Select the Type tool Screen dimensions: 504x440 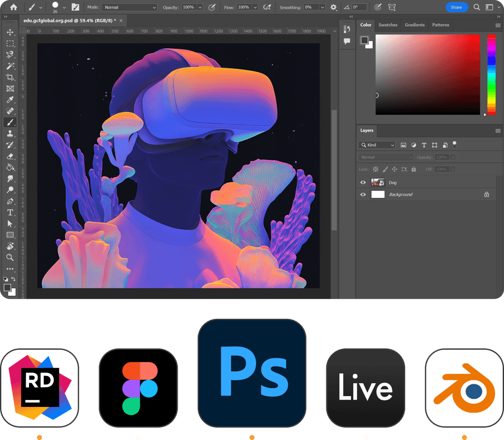tap(11, 212)
